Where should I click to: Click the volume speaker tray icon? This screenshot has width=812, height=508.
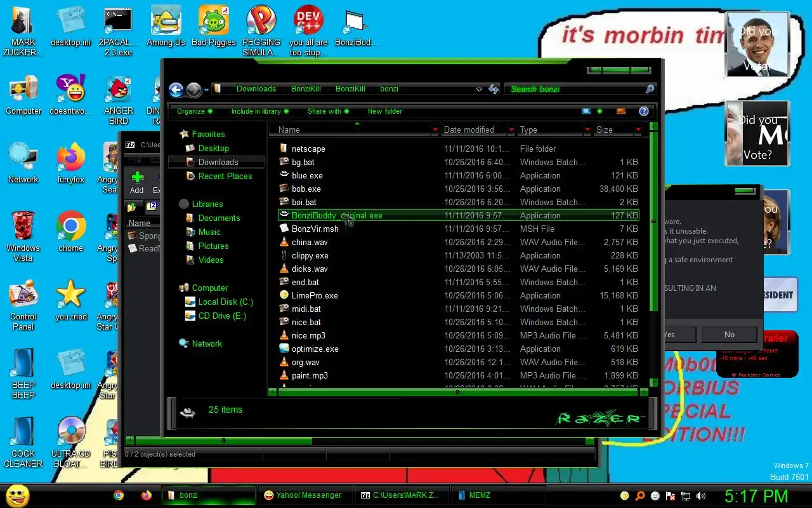pyautogui.click(x=701, y=496)
